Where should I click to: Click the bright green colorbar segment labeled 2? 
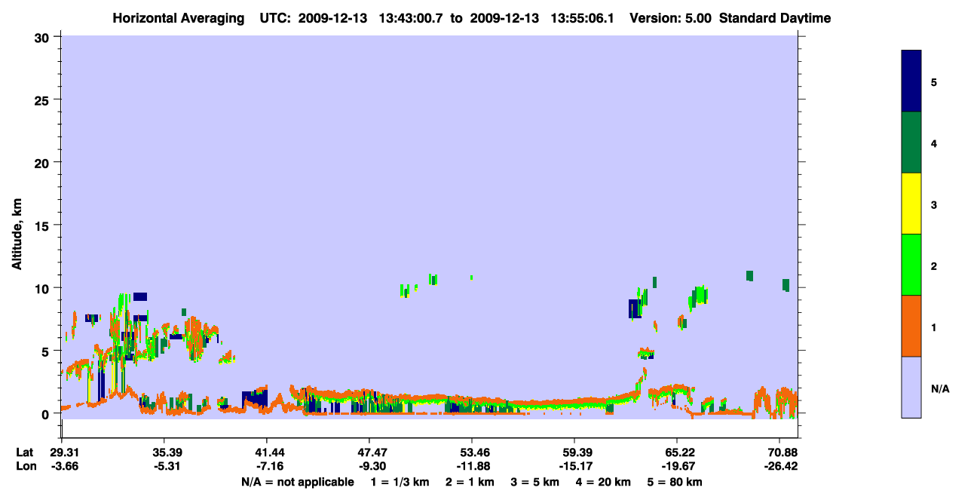[x=911, y=265]
